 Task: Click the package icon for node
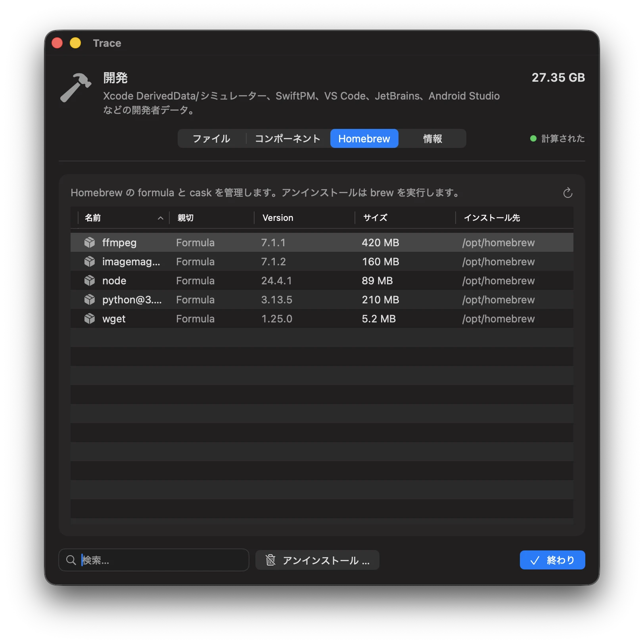(90, 280)
